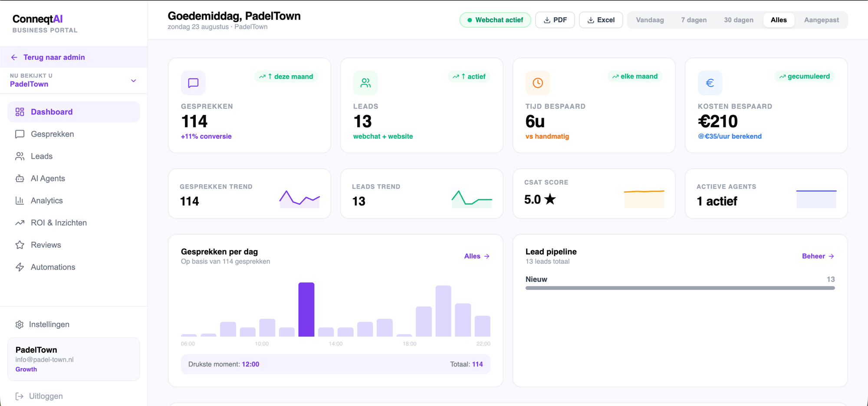Click the +11% conversie text

pos(206,136)
